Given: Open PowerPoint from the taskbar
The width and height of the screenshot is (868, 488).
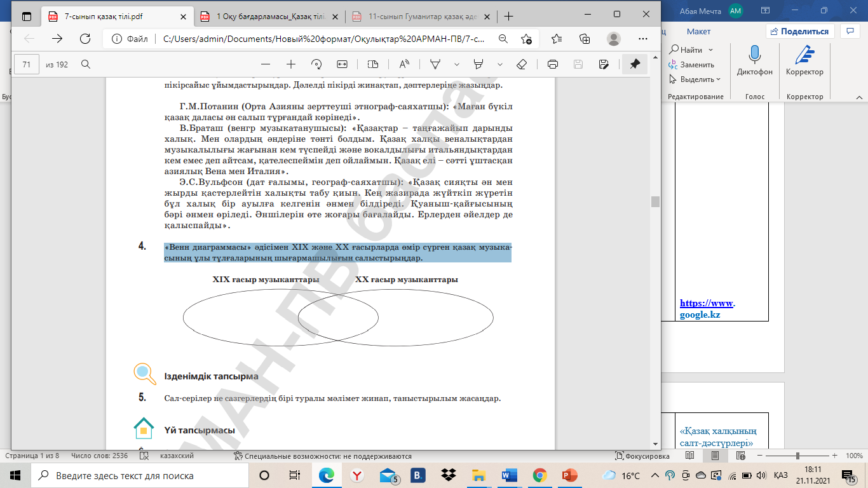Looking at the screenshot, I should point(569,475).
